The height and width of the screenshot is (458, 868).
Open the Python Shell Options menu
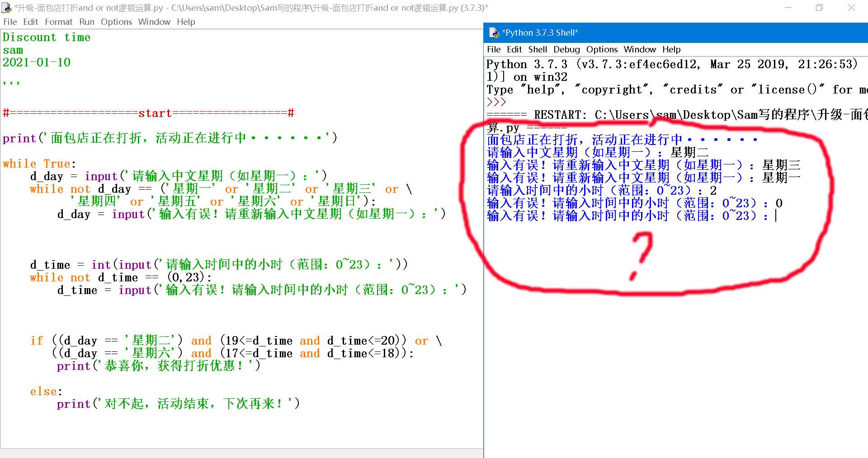(x=602, y=49)
